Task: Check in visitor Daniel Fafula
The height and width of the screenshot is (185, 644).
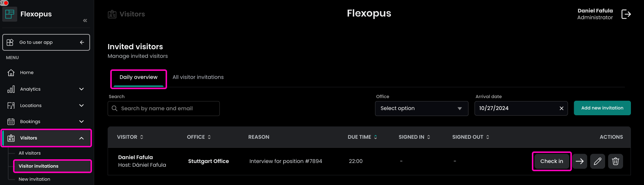Action: [551, 161]
